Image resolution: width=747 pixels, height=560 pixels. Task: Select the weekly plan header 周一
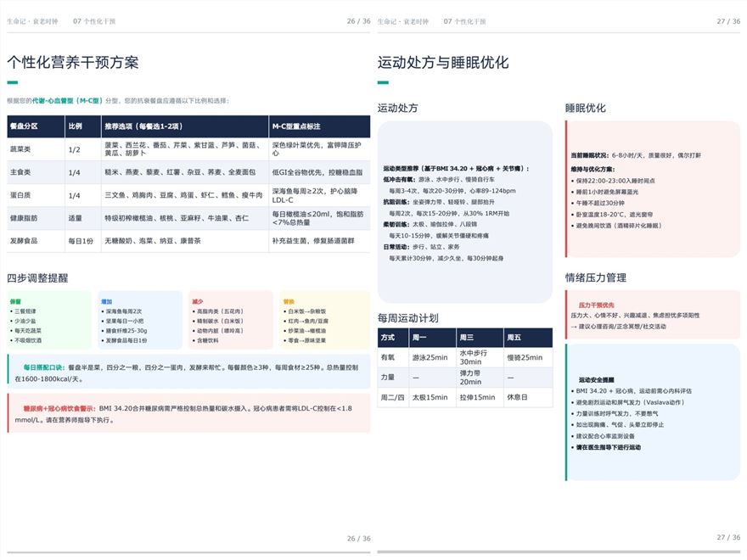[x=419, y=337]
